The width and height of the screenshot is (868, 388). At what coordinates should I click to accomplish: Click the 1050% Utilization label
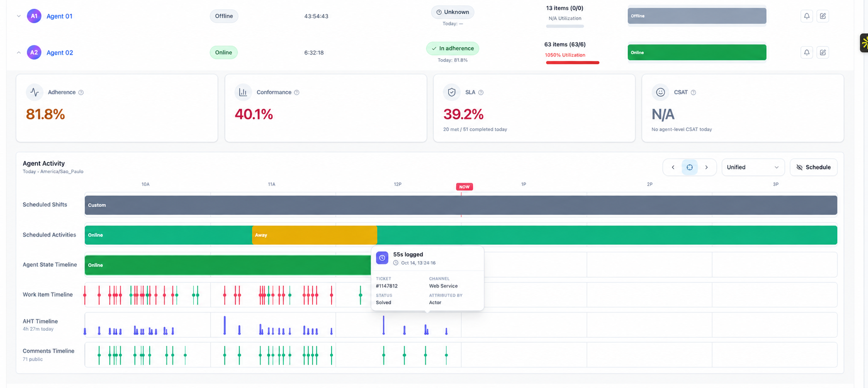565,55
